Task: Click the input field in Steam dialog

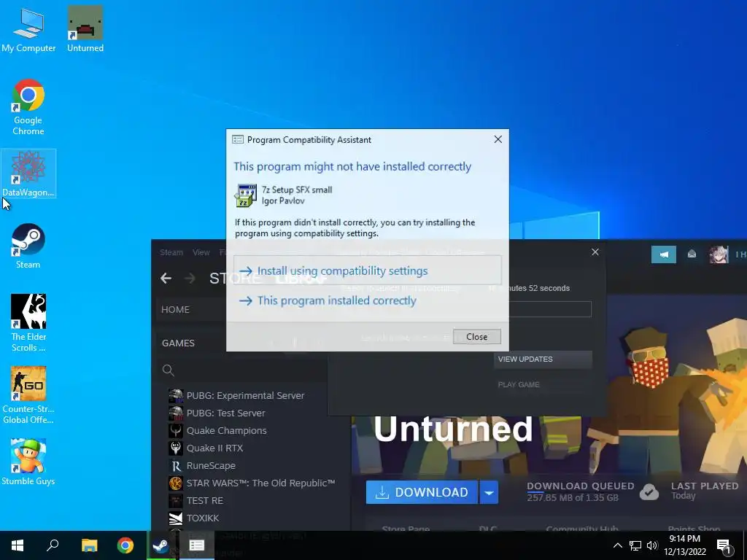Action: coord(550,309)
